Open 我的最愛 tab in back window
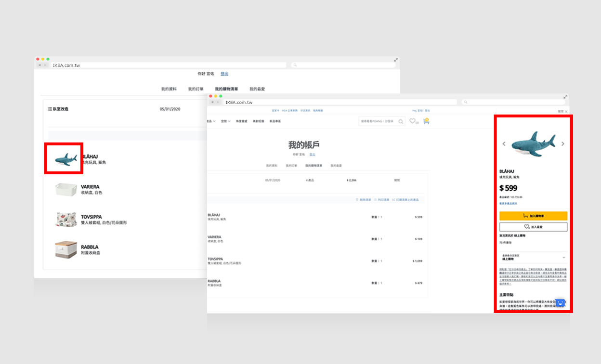Viewport: 601px width, 364px height. [x=257, y=89]
